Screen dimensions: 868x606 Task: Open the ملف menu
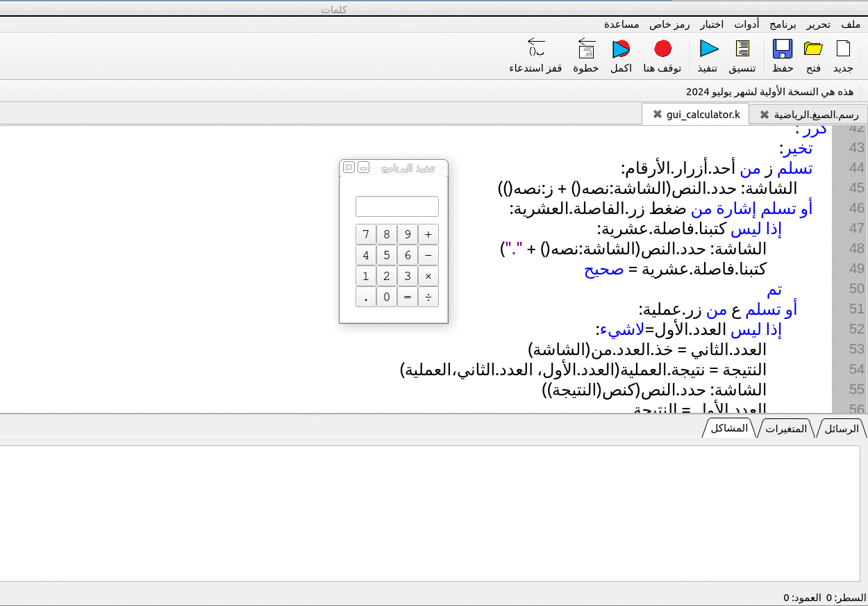pos(851,24)
